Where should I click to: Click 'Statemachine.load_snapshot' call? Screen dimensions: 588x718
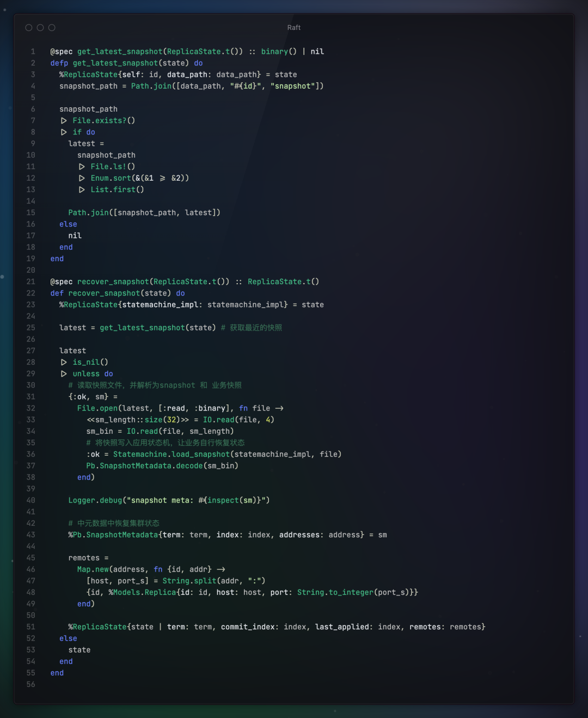click(171, 455)
